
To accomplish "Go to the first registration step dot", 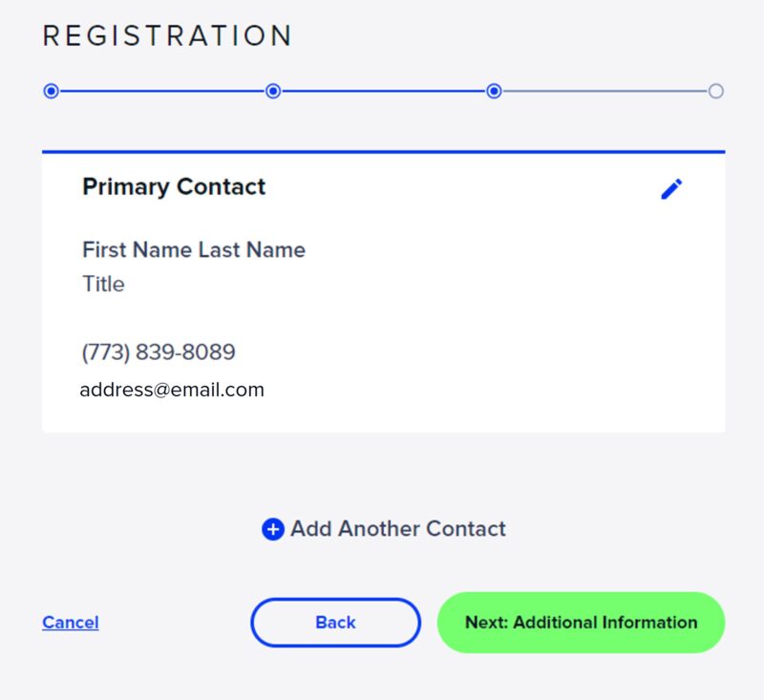I will pyautogui.click(x=52, y=92).
